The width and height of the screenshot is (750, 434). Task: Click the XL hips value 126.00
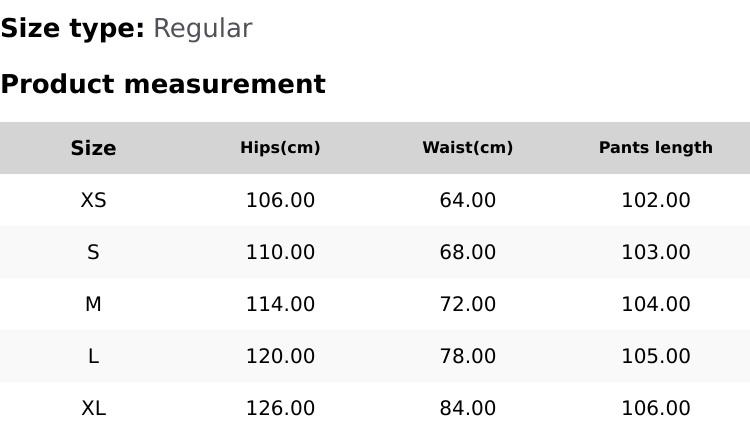point(280,408)
